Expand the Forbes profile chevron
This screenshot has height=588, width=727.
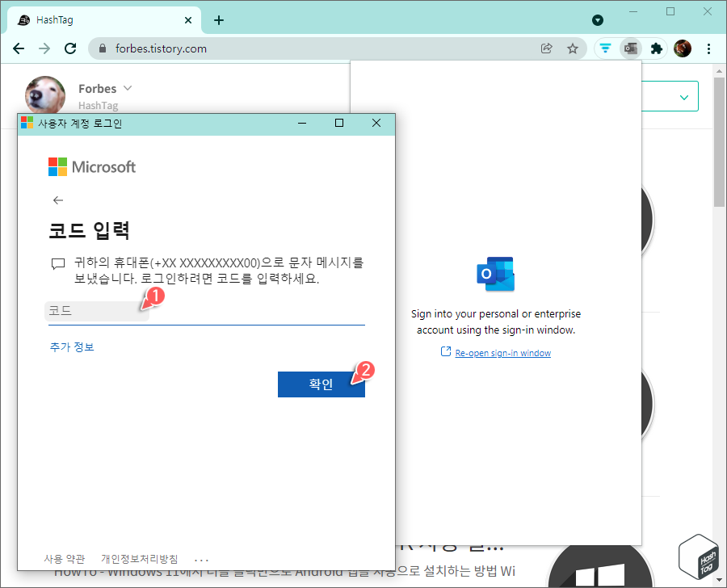128,88
